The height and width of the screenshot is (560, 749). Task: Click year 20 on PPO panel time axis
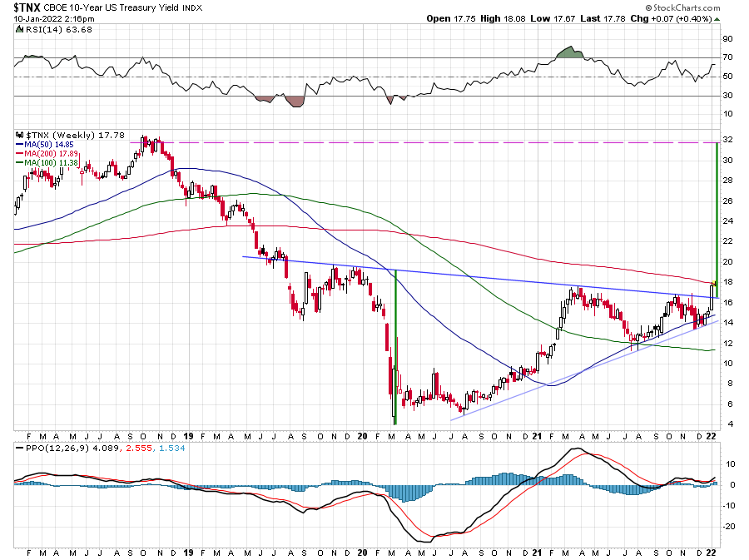tap(363, 553)
